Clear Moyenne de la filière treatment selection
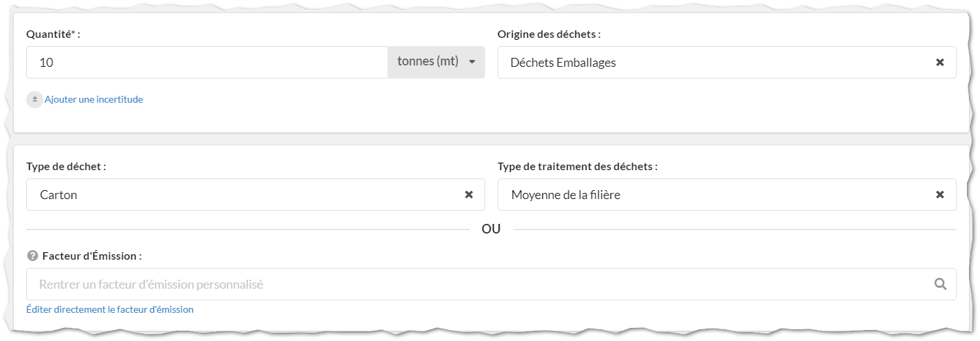Image resolution: width=980 pixels, height=341 pixels. tap(939, 195)
